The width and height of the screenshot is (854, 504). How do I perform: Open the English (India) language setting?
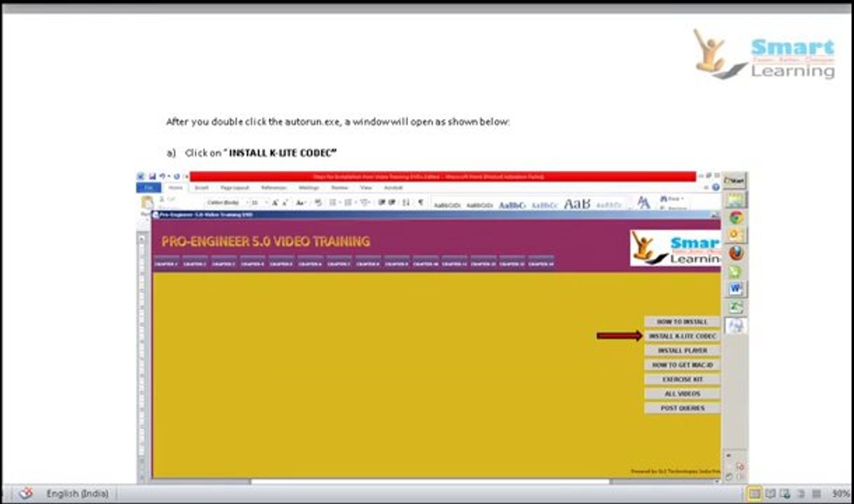tap(77, 493)
